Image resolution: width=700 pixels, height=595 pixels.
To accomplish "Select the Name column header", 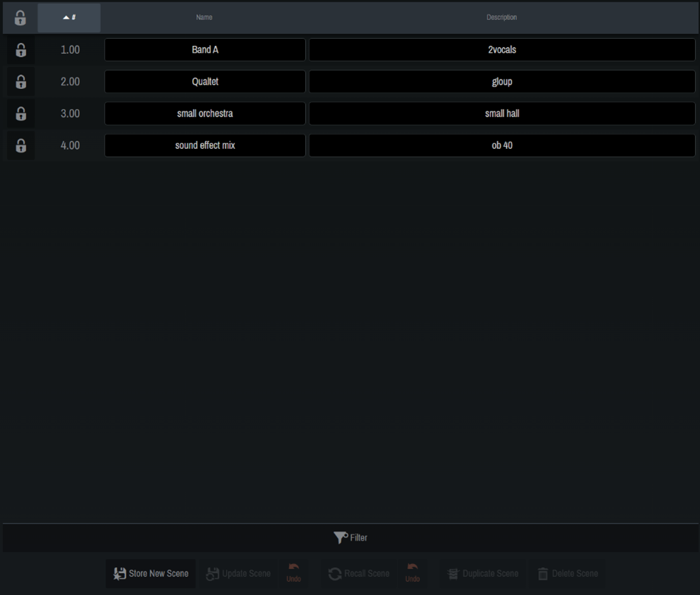I will 204,18.
